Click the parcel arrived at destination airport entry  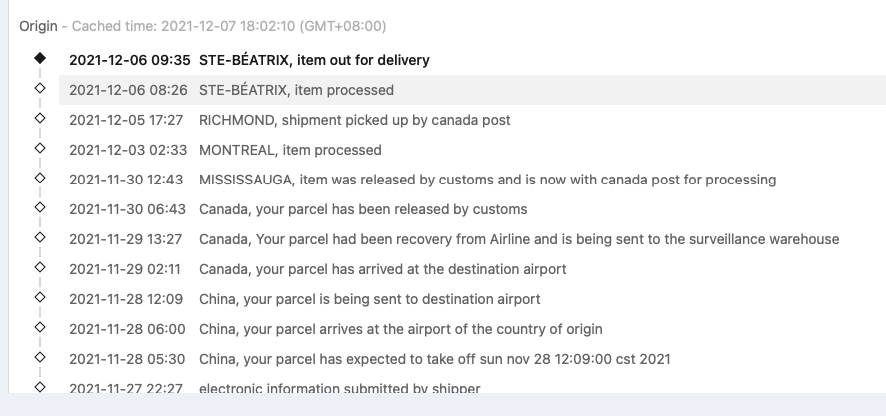tap(383, 270)
